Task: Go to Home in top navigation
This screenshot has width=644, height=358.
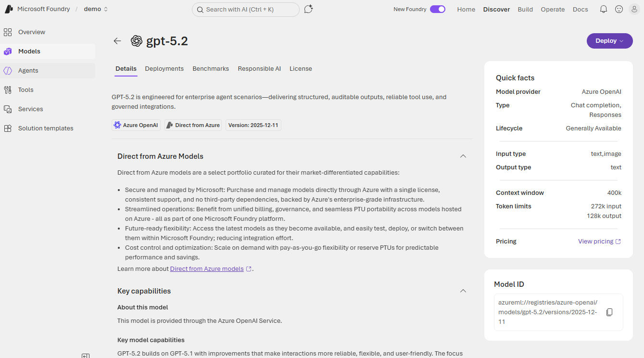Action: click(x=466, y=9)
